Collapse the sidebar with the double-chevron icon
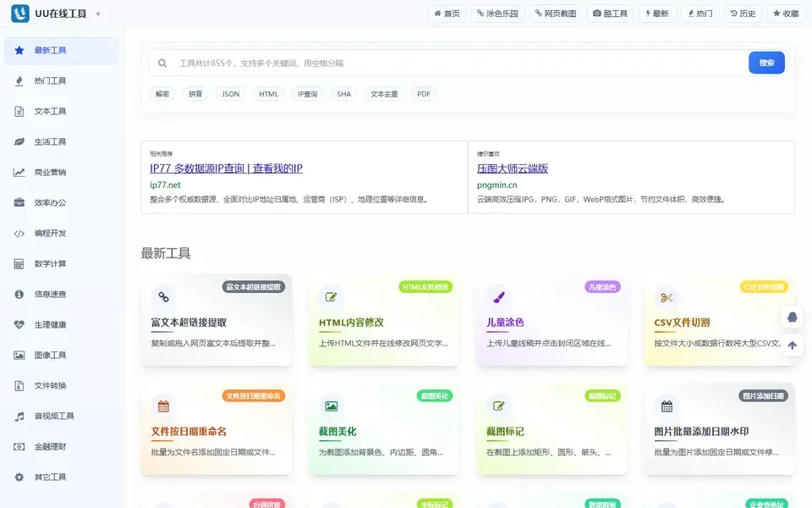This screenshot has width=812, height=508. tap(98, 14)
